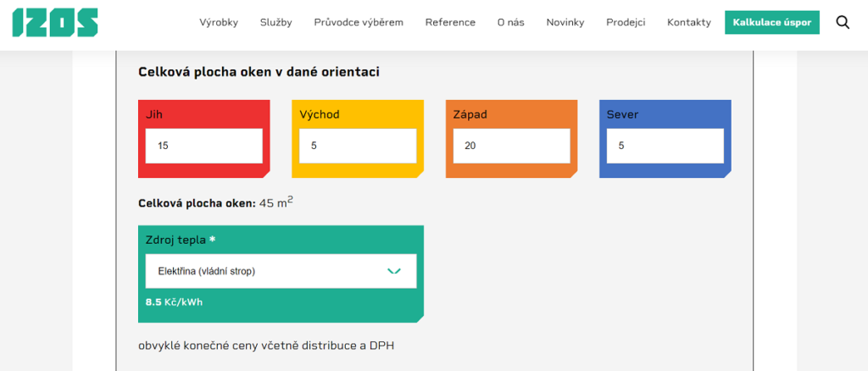Click the IZOS logo

tap(55, 22)
